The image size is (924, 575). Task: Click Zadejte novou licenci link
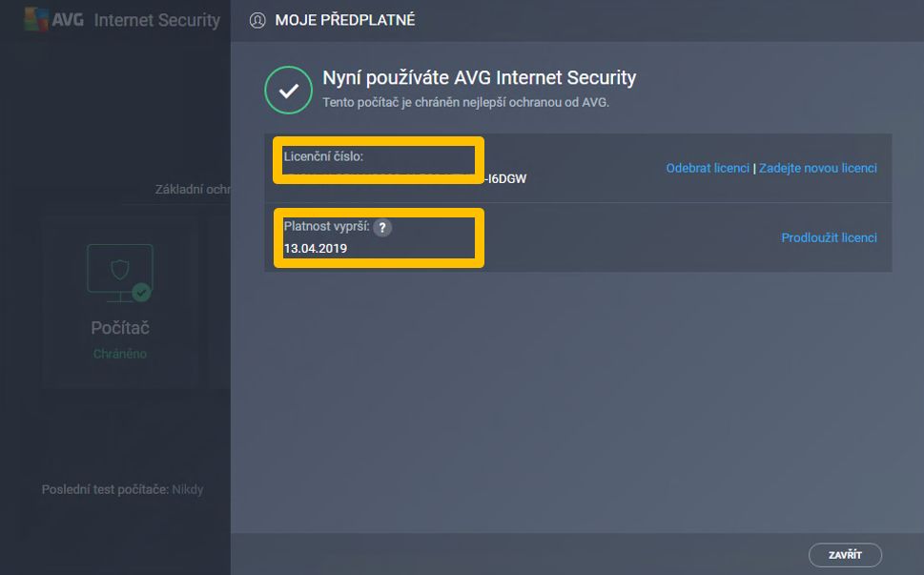818,168
